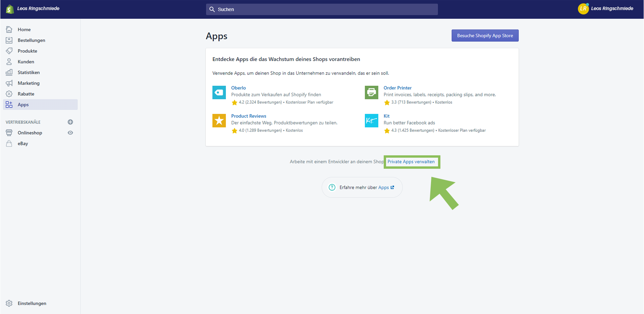
Task: Click store name Leos Ringschmiede top left
Action: click(38, 9)
